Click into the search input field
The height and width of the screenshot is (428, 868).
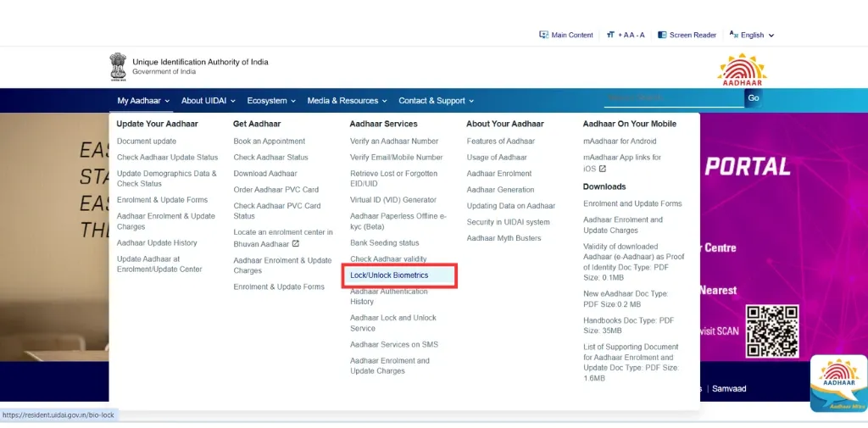674,98
